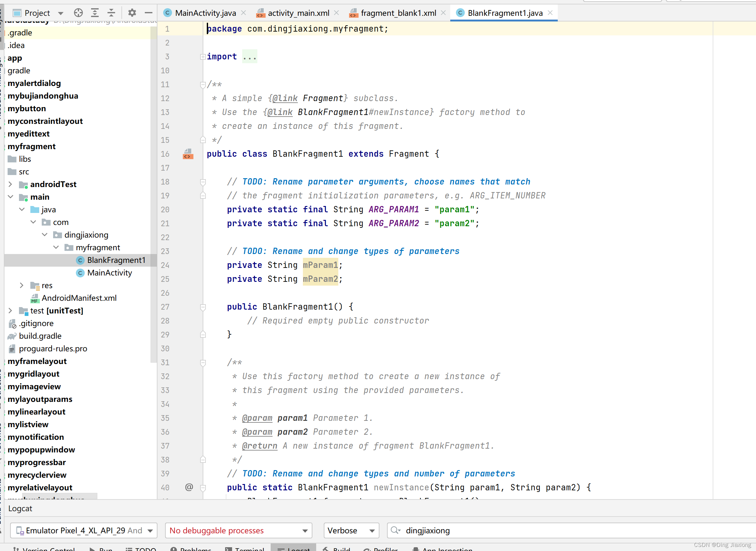This screenshot has width=756, height=551.
Task: Close the BlankFragment1.java tab
Action: (550, 13)
